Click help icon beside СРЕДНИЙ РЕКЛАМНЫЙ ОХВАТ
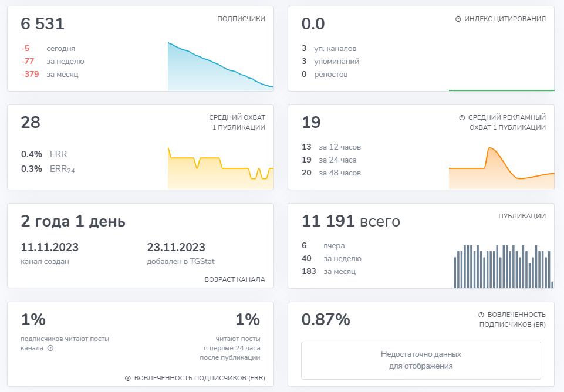564x392 pixels. (462, 117)
